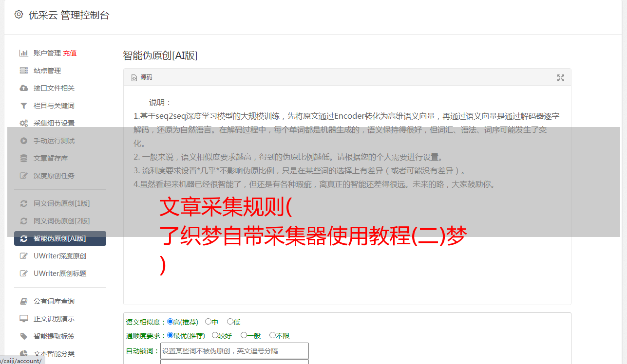Screen dimensions: 627x364
Task: Select 中 for 语义相似度
Action: [x=209, y=322]
